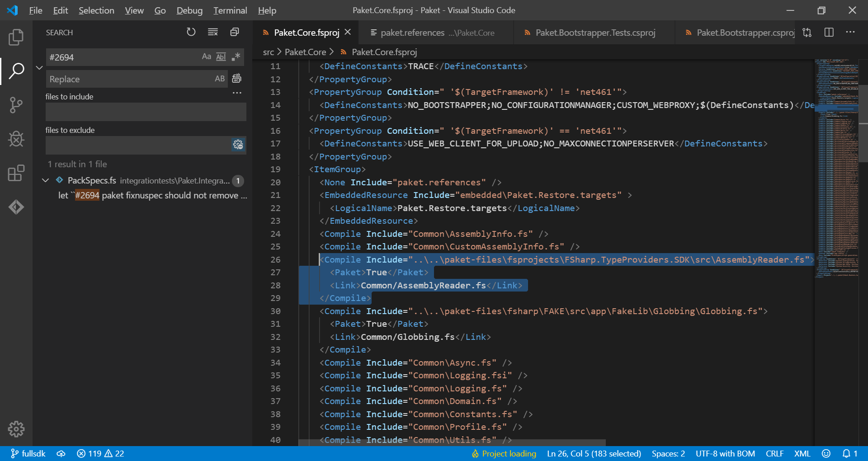Expand the search-replace chevron
868x461 pixels.
pyautogui.click(x=39, y=67)
